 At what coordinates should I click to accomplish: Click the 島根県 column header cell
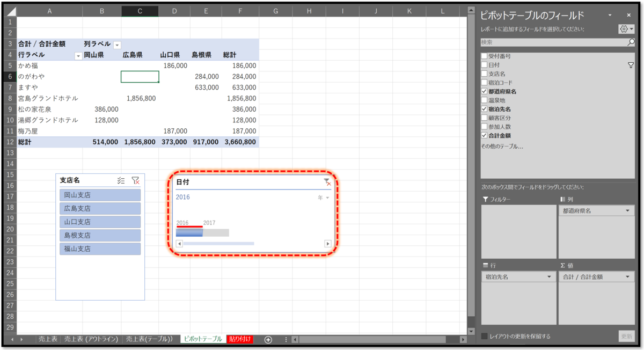pyautogui.click(x=205, y=55)
